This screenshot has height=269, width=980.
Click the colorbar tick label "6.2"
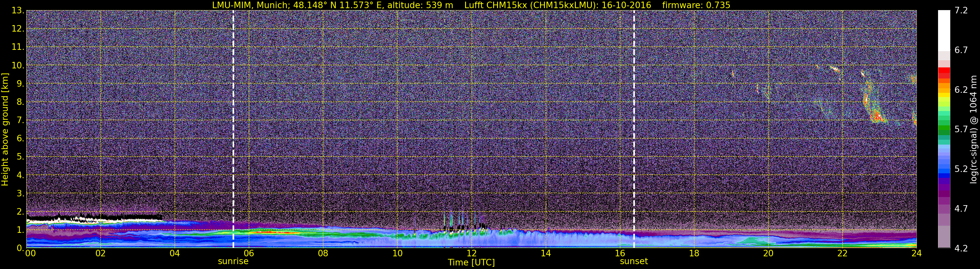pos(961,90)
